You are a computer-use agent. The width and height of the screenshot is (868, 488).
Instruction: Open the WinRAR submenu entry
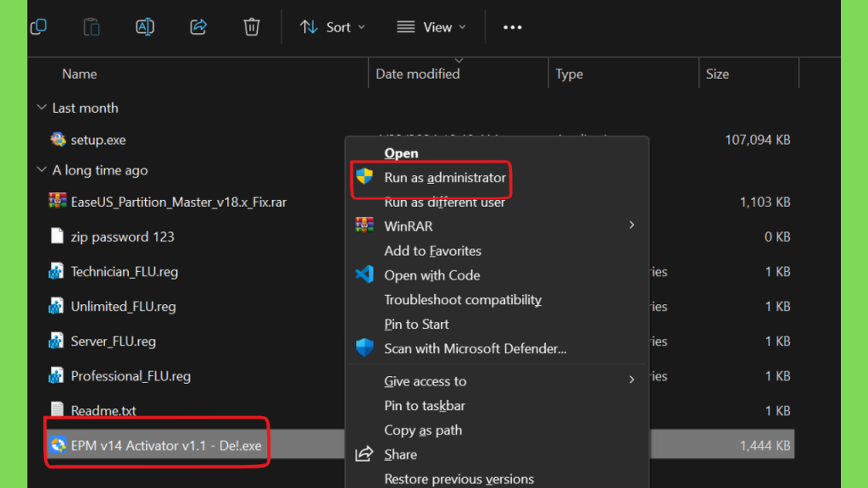click(x=409, y=226)
